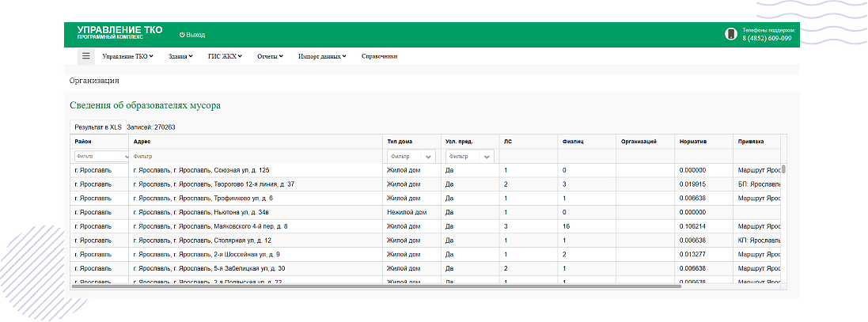Open the ГИС ЖКХ menu
The width and height of the screenshot is (868, 322).
(225, 56)
